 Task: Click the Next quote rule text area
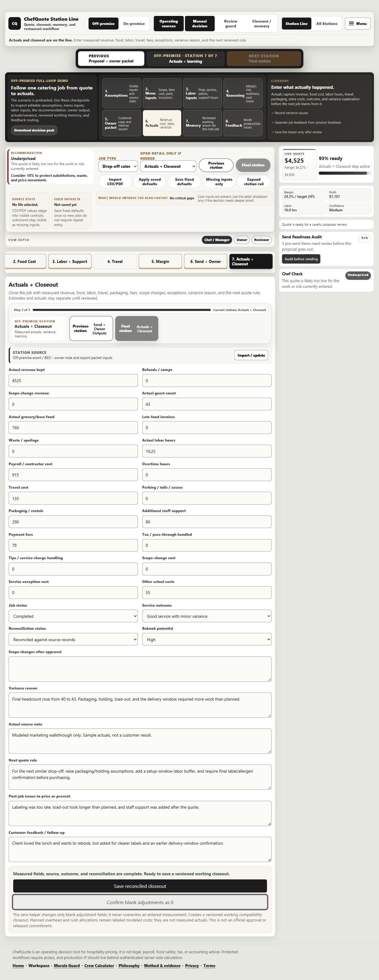pos(140,777)
